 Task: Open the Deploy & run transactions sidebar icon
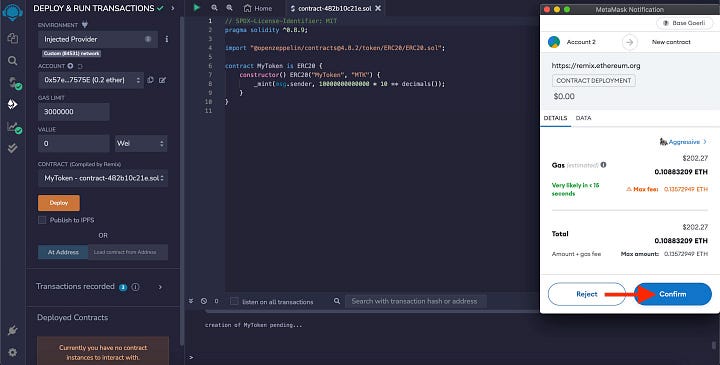(12, 105)
